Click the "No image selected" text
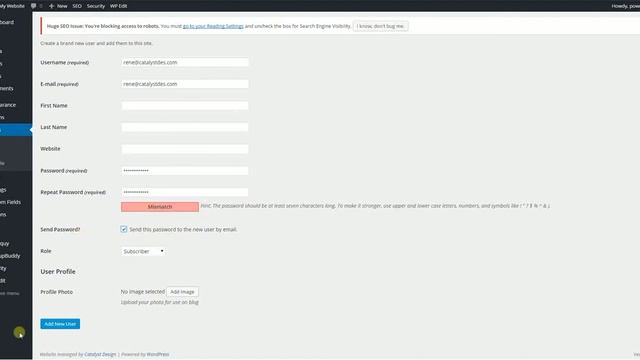 coord(142,292)
